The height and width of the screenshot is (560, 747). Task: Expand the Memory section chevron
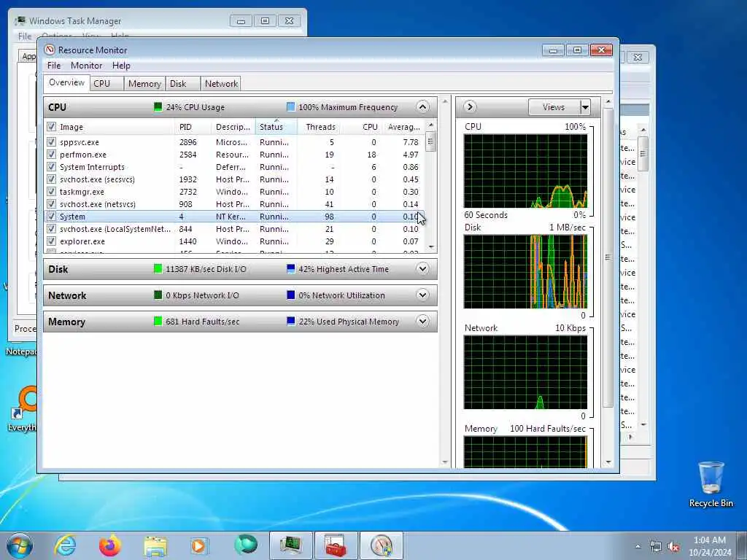point(422,321)
